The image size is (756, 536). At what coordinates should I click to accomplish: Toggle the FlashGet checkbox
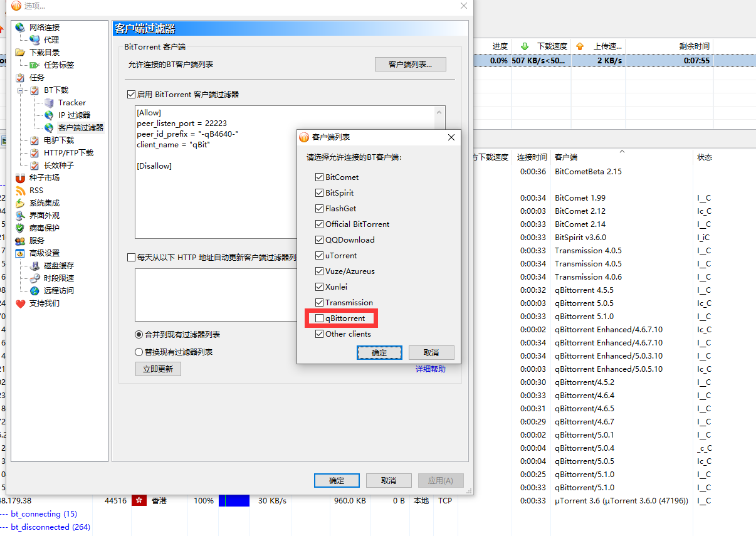320,209
